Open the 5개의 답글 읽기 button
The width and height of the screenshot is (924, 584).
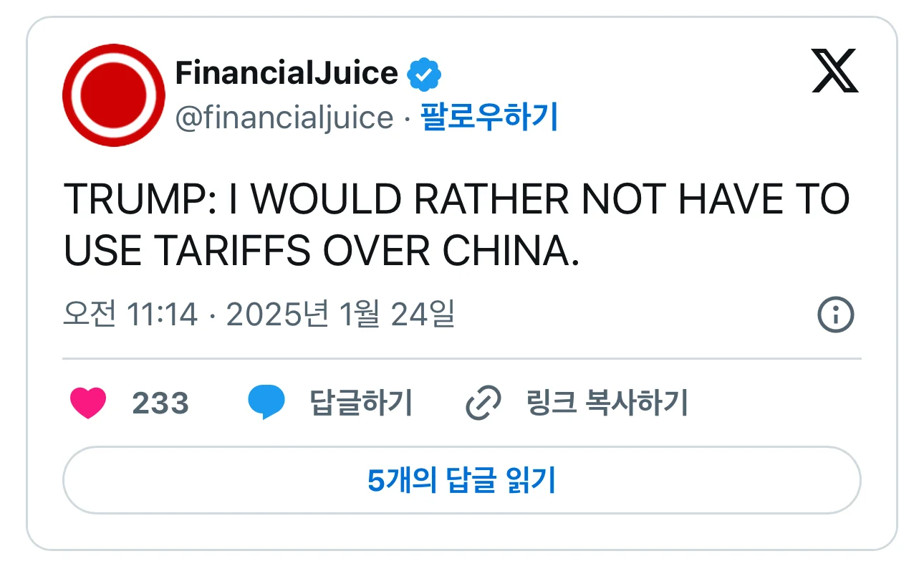(462, 480)
